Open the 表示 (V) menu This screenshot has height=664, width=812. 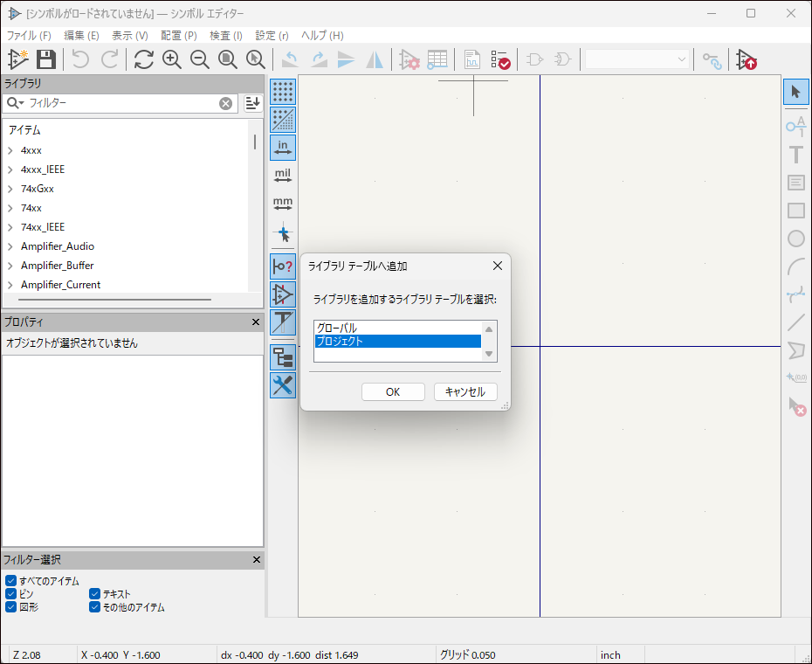click(x=129, y=36)
